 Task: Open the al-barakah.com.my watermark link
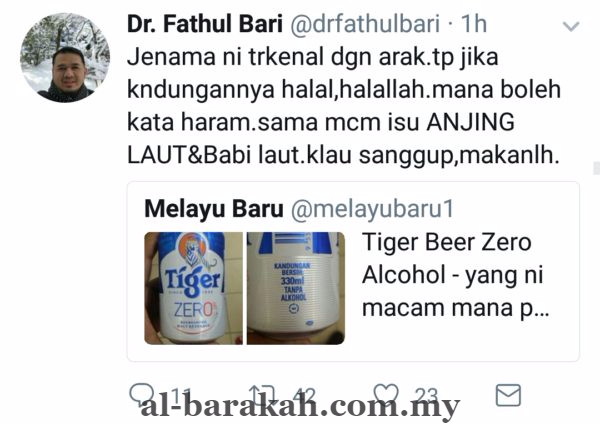[300, 407]
